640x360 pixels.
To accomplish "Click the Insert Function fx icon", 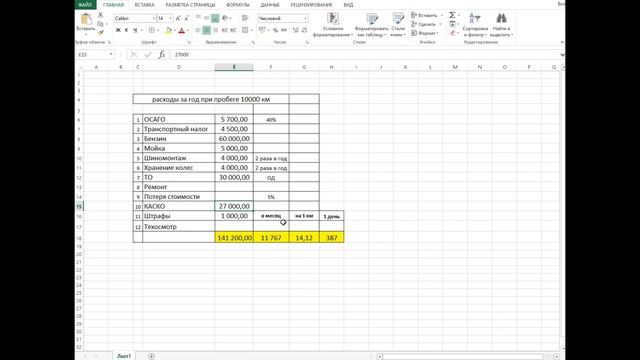I will (x=162, y=54).
